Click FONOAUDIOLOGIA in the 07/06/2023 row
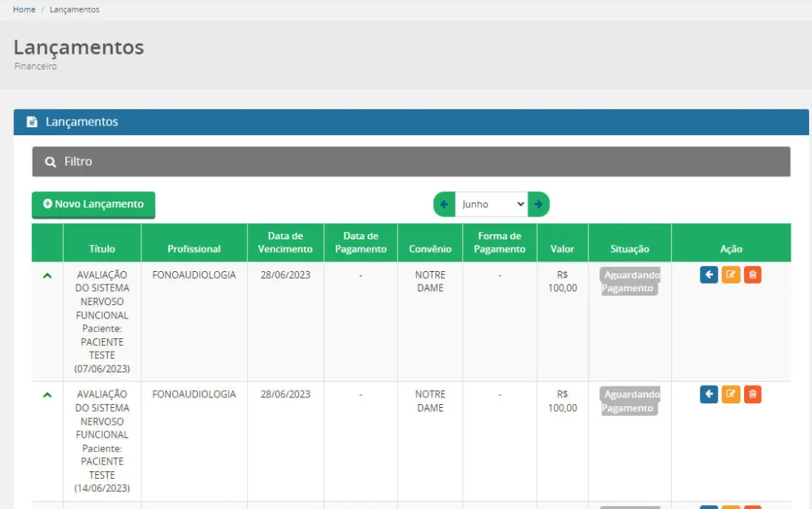Image resolution: width=812 pixels, height=509 pixels. click(194, 275)
